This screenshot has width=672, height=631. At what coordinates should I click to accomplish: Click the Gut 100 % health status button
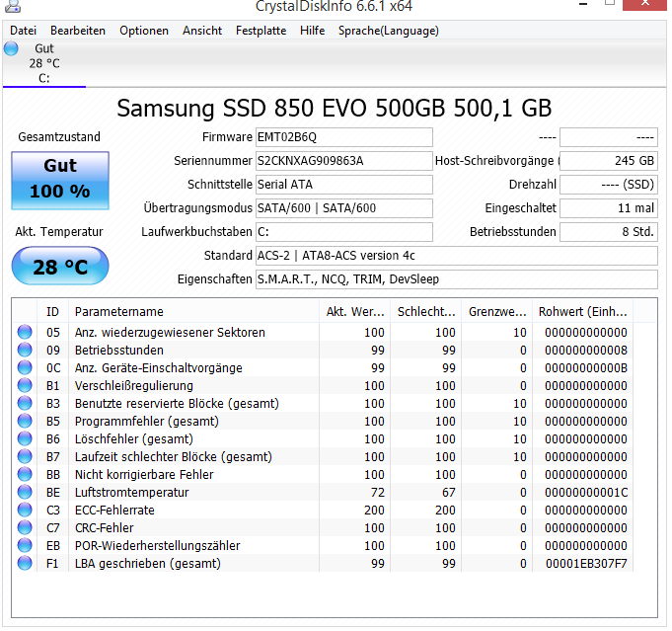tap(60, 180)
